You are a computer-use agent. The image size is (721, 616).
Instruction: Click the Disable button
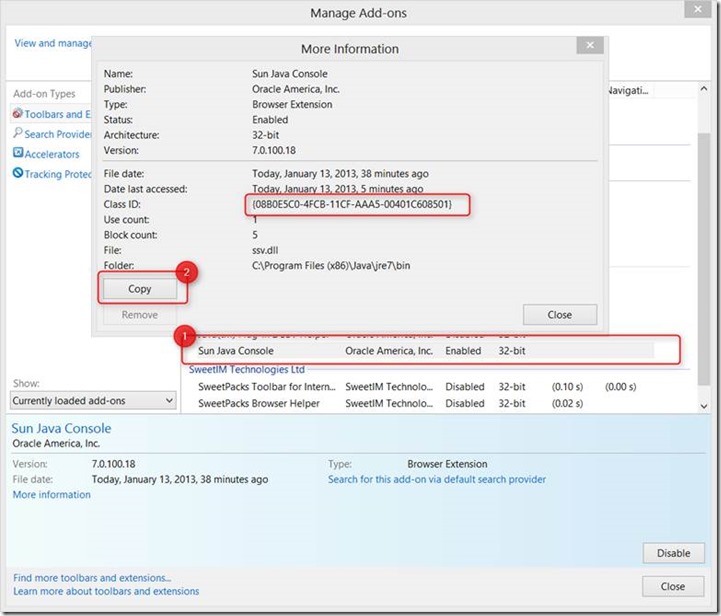(x=673, y=553)
